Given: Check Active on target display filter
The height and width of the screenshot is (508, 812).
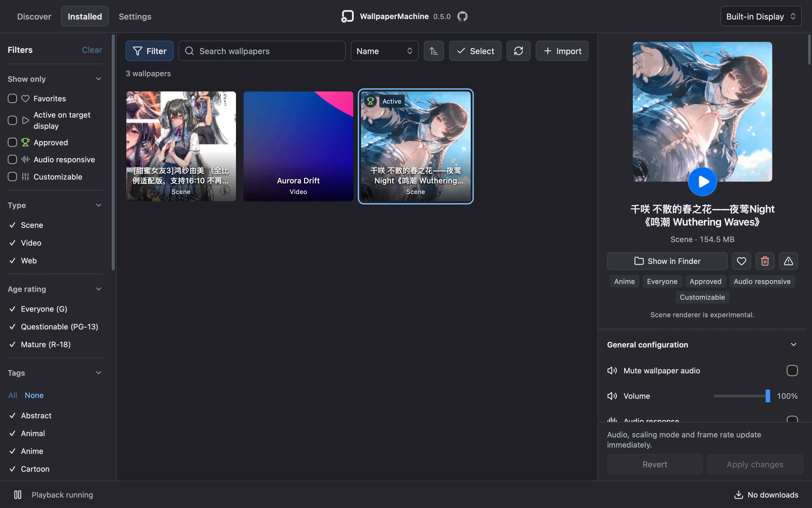Looking at the screenshot, I should (x=12, y=120).
